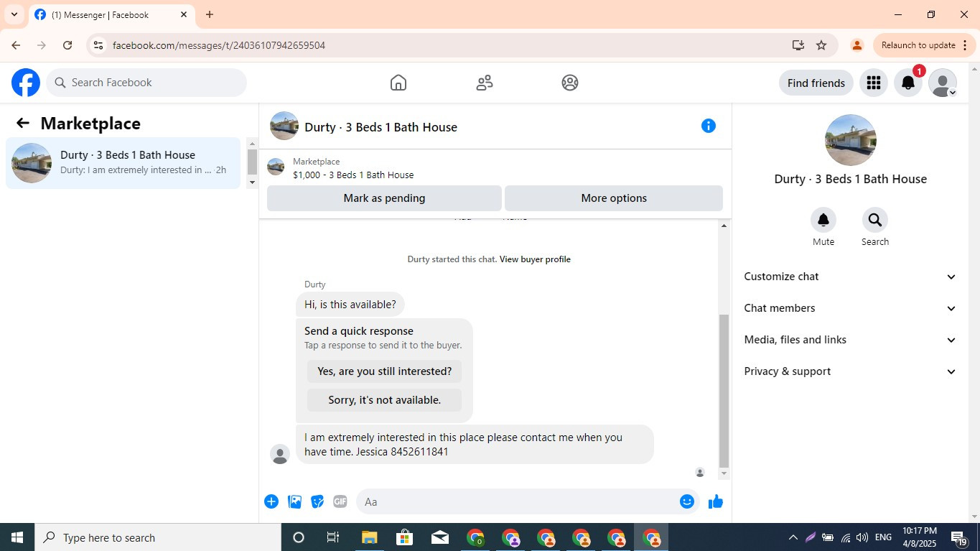Expand Media, files and links section
The image size is (980, 551).
[851, 340]
